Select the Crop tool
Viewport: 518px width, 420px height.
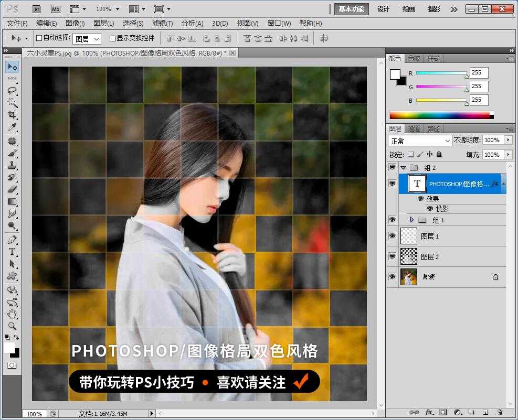12,115
